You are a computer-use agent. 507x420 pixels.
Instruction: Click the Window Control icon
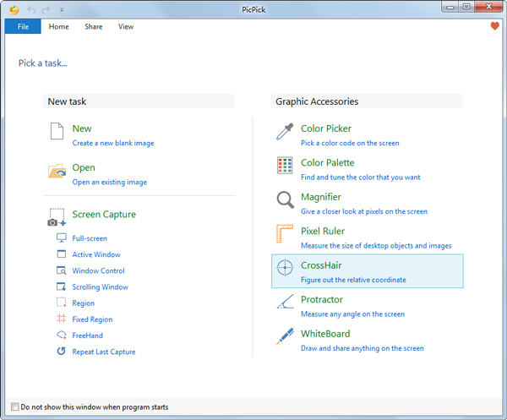tap(62, 270)
